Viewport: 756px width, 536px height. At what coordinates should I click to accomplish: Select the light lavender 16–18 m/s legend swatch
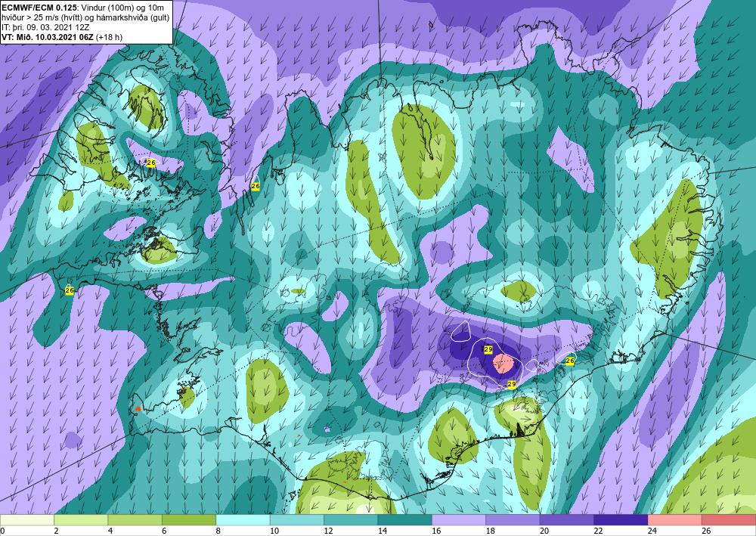click(x=459, y=520)
